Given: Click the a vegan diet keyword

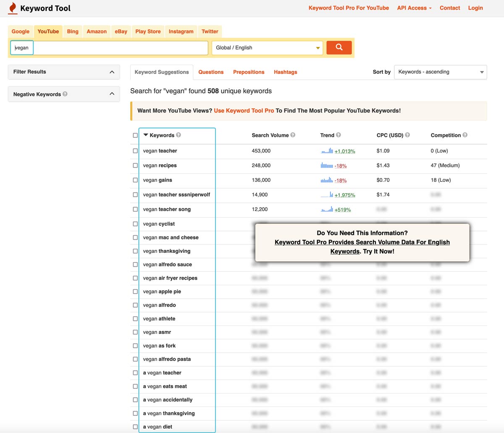Looking at the screenshot, I should coord(157,427).
